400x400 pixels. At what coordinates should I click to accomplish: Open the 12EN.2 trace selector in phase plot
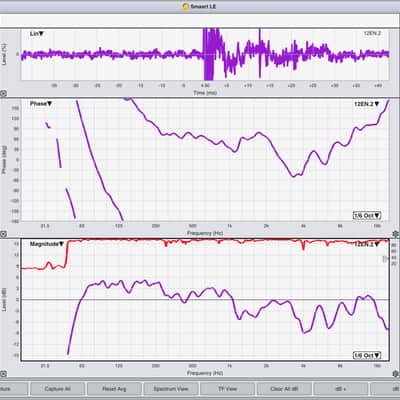[x=367, y=104]
